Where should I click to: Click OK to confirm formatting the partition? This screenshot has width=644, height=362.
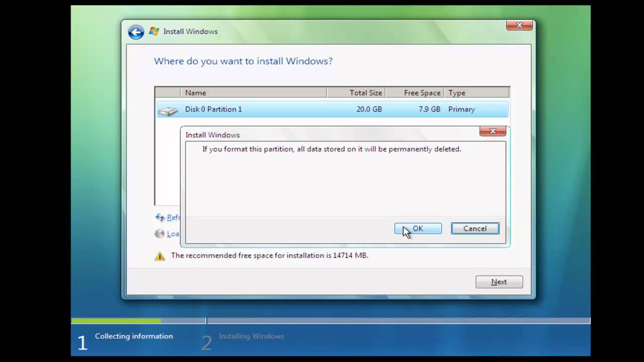tap(418, 229)
